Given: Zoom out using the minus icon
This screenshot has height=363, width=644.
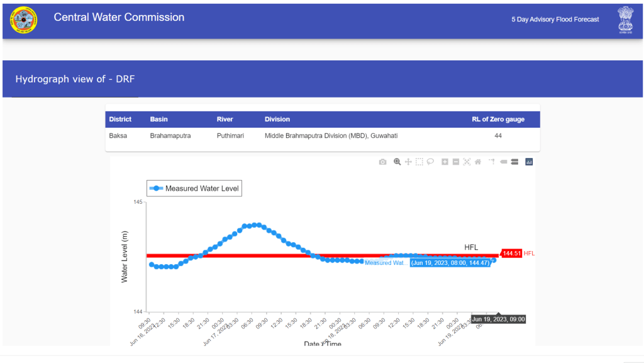Looking at the screenshot, I should click(x=455, y=162).
